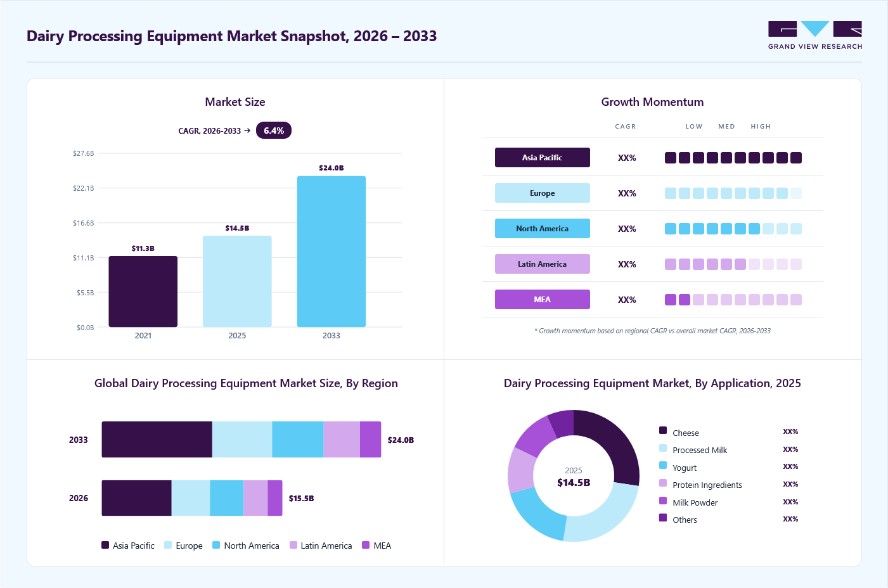Click the CAGR column header

(626, 127)
